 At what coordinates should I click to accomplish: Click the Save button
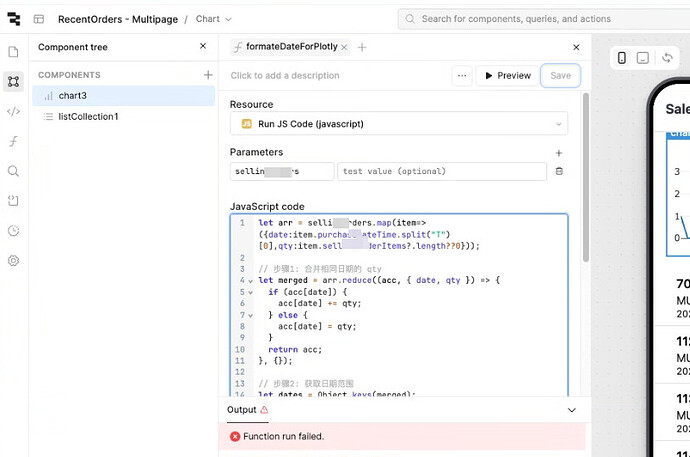pos(561,76)
